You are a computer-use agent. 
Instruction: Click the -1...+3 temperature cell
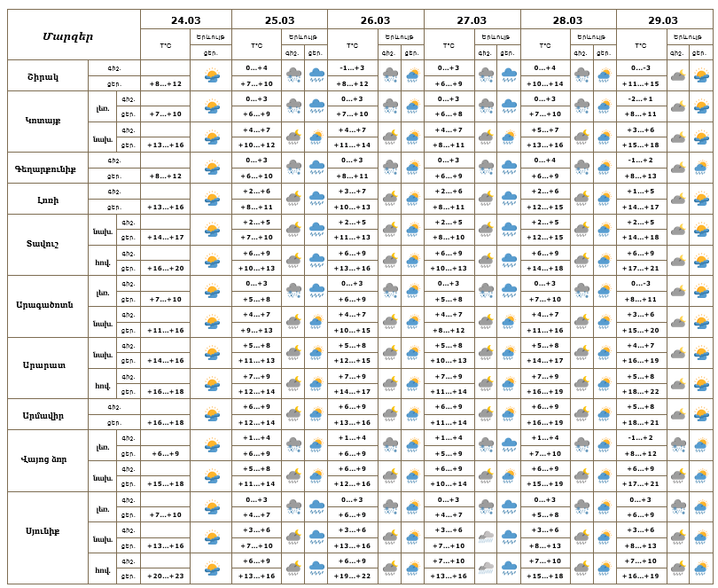coord(352,68)
